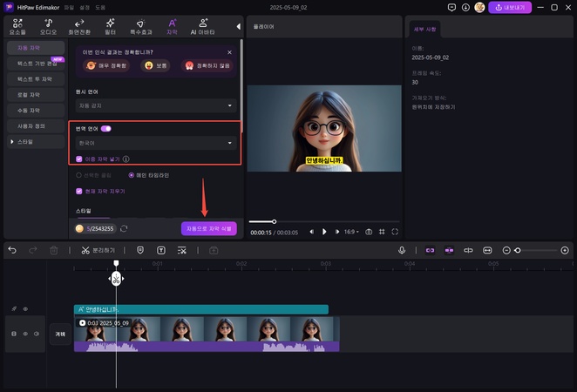This screenshot has width=577, height=392.
Task: Uncheck the 이중 자막 넣기 checkbox
Action: point(79,159)
